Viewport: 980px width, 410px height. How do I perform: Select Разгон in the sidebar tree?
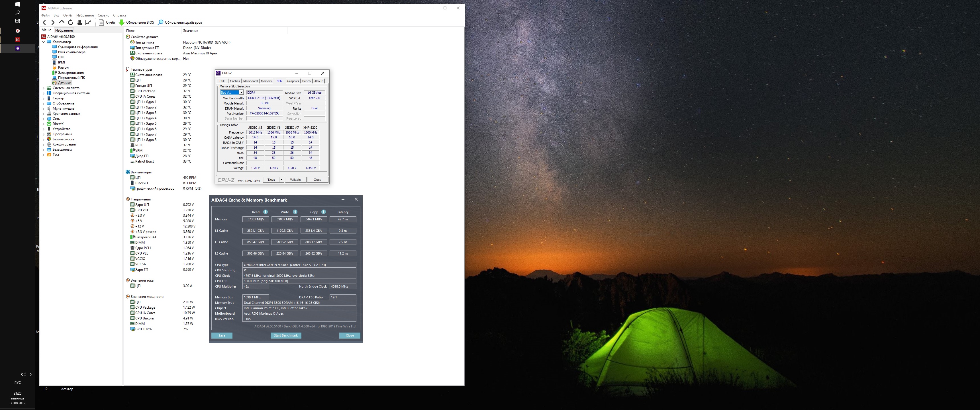63,67
